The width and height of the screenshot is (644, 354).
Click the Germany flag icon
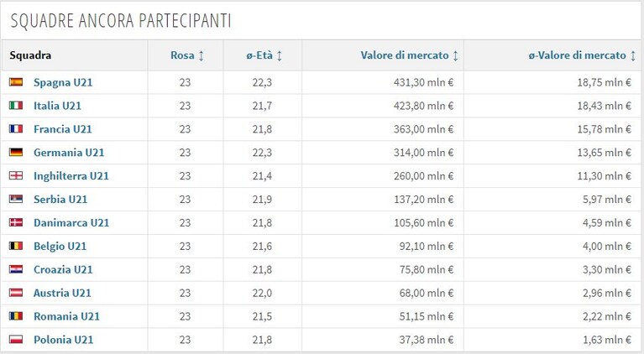coord(16,152)
